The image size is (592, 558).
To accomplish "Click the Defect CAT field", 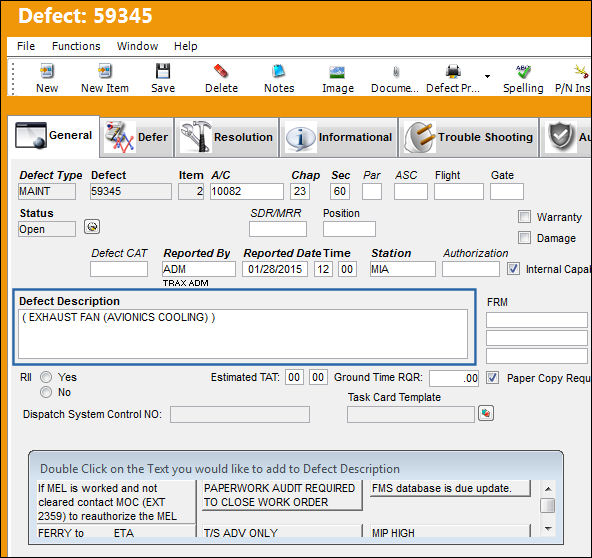I will (x=119, y=269).
